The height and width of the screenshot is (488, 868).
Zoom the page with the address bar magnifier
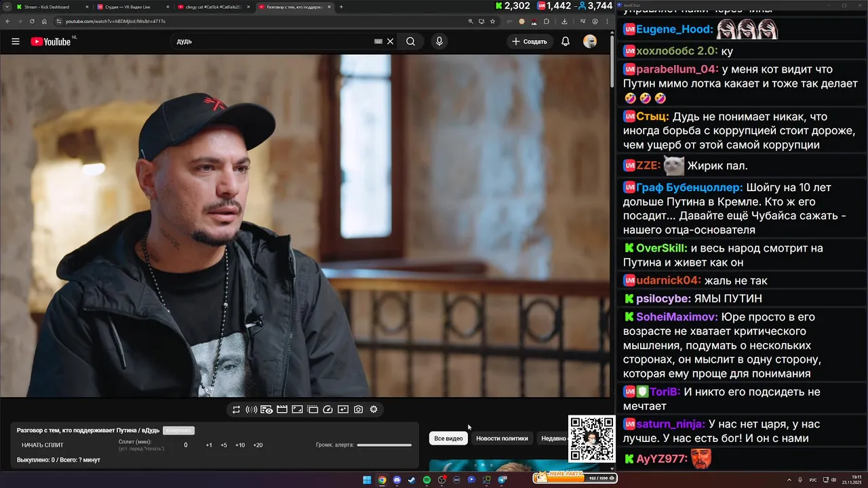point(471,21)
